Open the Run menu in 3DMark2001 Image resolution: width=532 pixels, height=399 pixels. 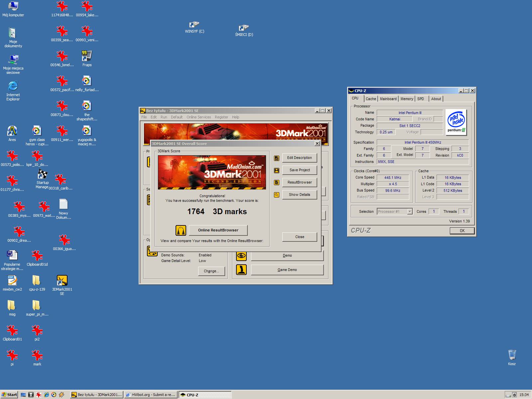tap(164, 117)
